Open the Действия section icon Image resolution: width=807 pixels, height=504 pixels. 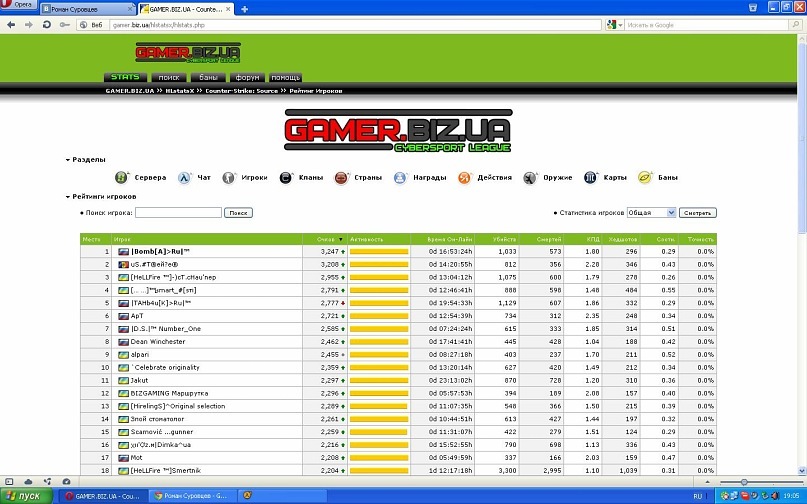(464, 178)
